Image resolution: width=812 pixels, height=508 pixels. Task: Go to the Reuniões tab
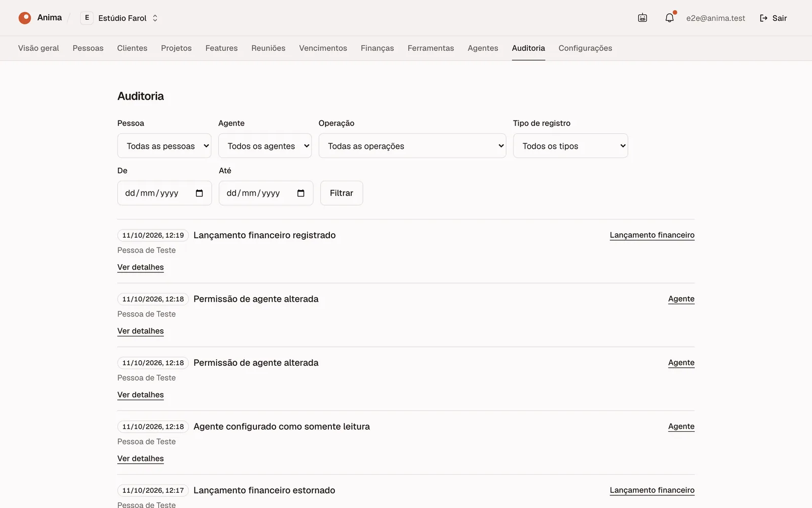click(x=268, y=48)
